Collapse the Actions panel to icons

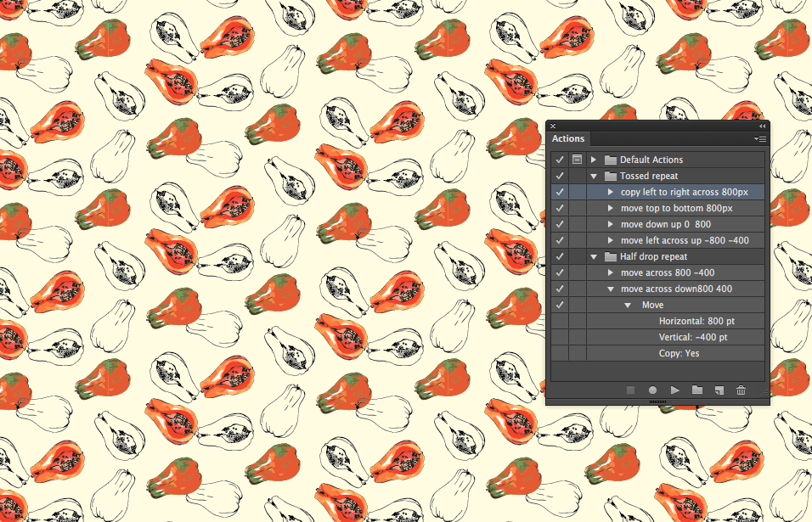coord(762,126)
